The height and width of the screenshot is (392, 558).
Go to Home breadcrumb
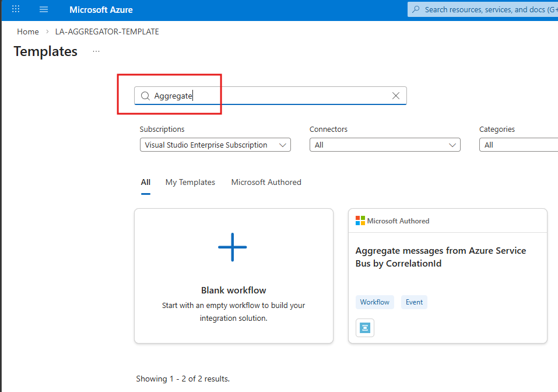pos(28,32)
